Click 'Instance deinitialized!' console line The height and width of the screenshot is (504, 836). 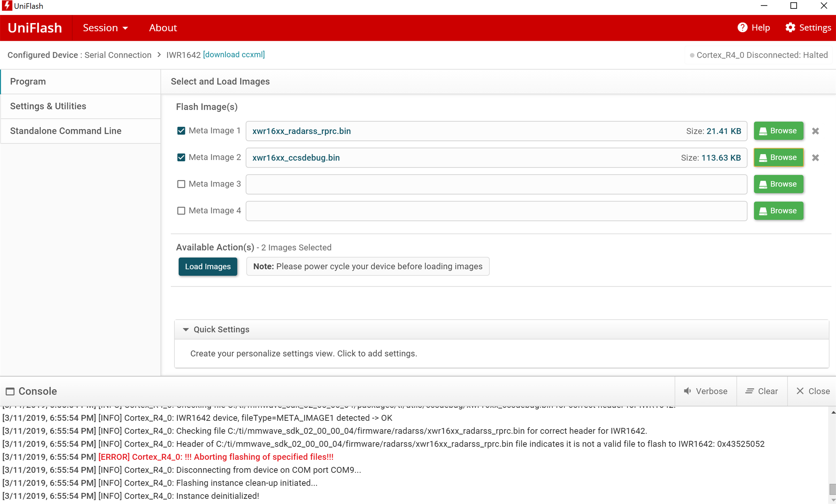(217, 496)
